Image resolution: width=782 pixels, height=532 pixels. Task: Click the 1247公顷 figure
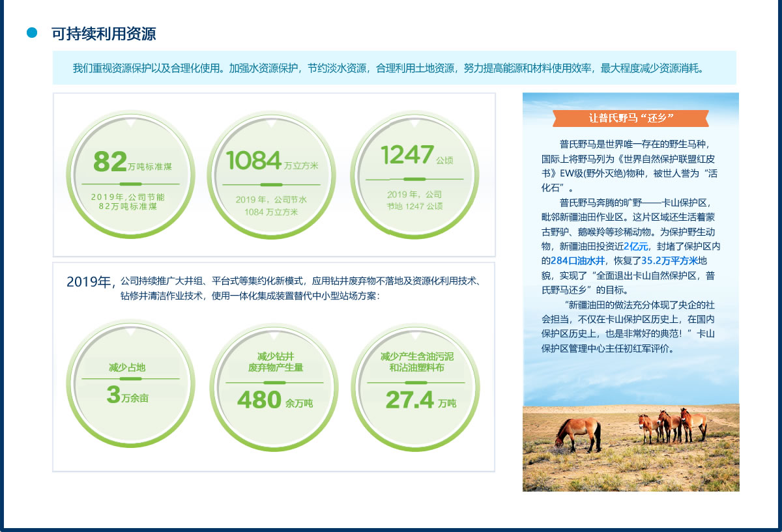[417, 156]
